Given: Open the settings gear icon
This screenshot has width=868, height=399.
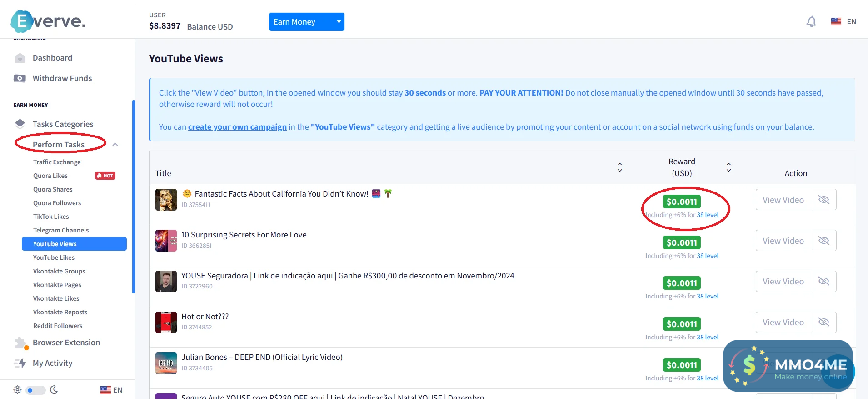Looking at the screenshot, I should [x=17, y=389].
